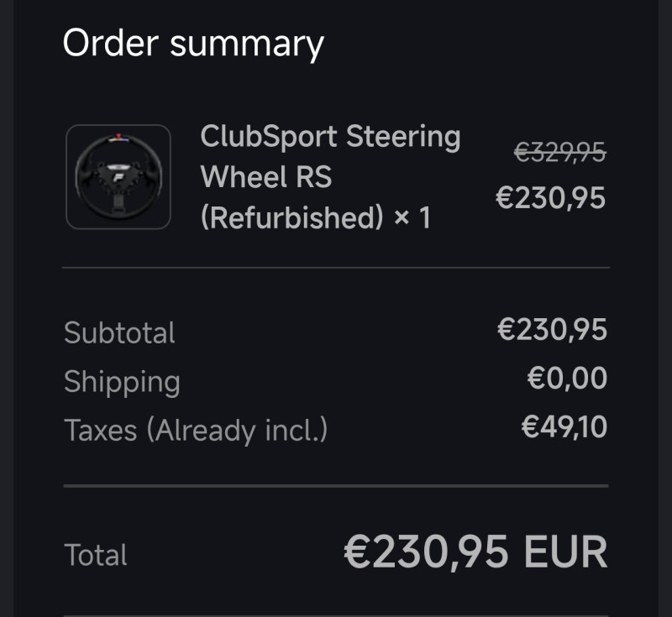Click the × 1 quantity indicator
This screenshot has height=617, width=672.
(x=412, y=219)
